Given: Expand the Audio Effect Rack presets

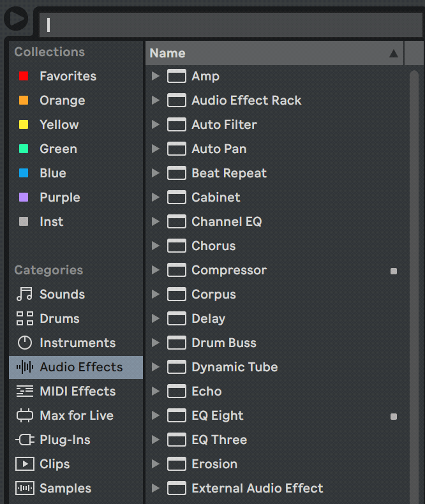Looking at the screenshot, I should tap(155, 100).
